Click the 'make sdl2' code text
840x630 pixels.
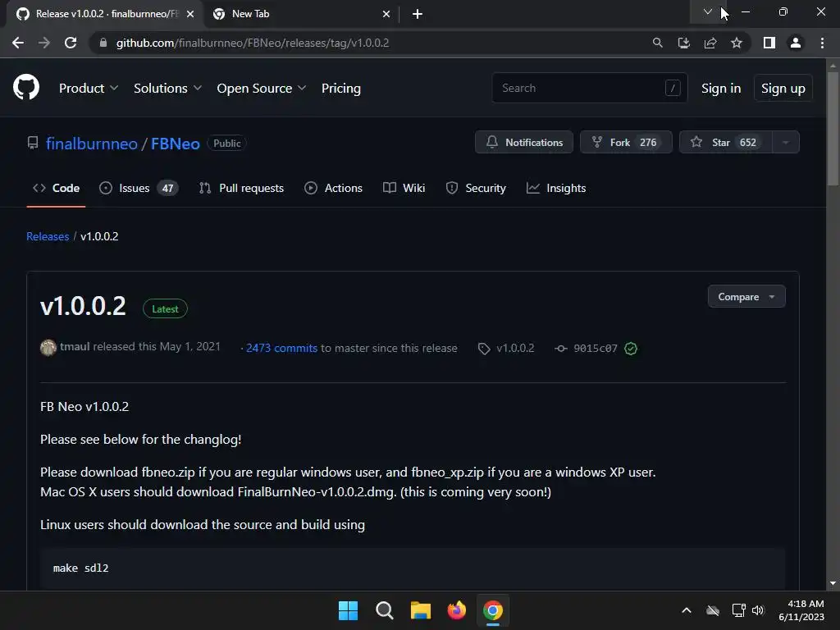coord(81,568)
